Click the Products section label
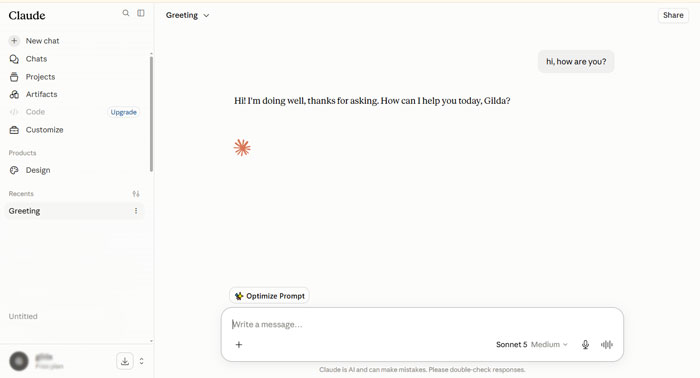The width and height of the screenshot is (700, 378). (x=22, y=153)
